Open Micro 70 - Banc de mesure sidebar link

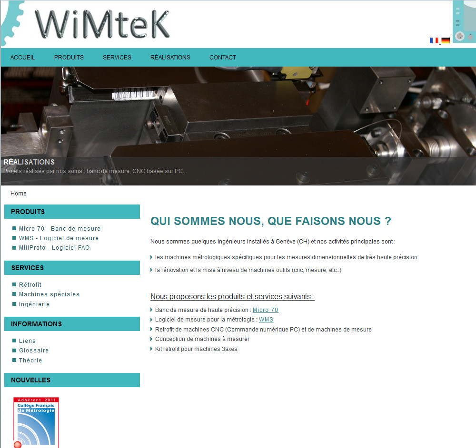coord(59,229)
